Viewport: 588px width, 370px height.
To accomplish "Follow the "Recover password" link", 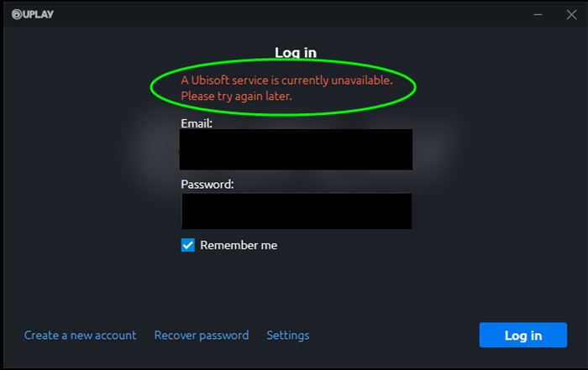I will 202,335.
